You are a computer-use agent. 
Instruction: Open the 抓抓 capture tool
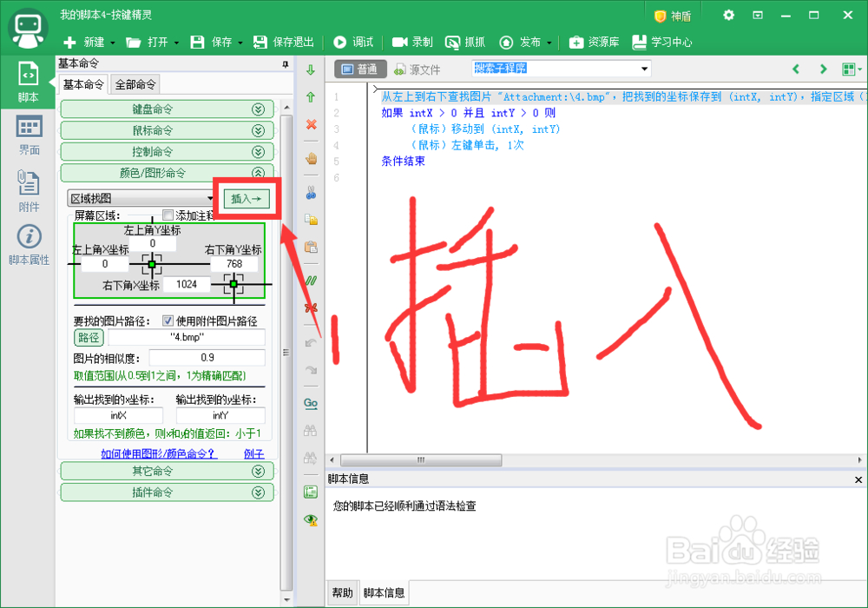pyautogui.click(x=465, y=42)
